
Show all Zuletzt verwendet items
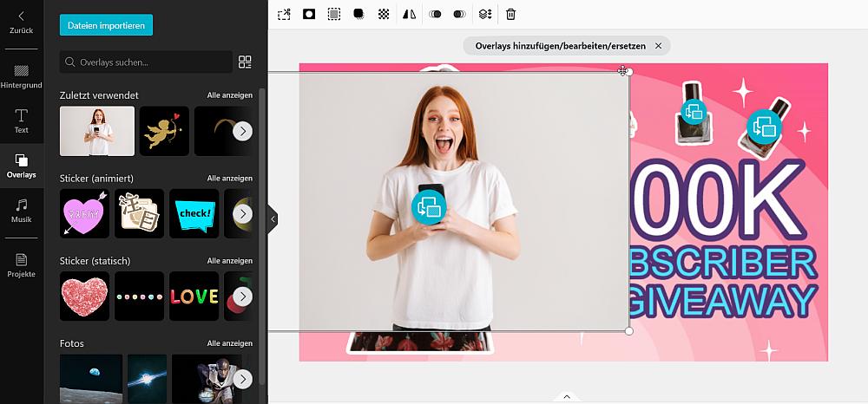click(230, 95)
